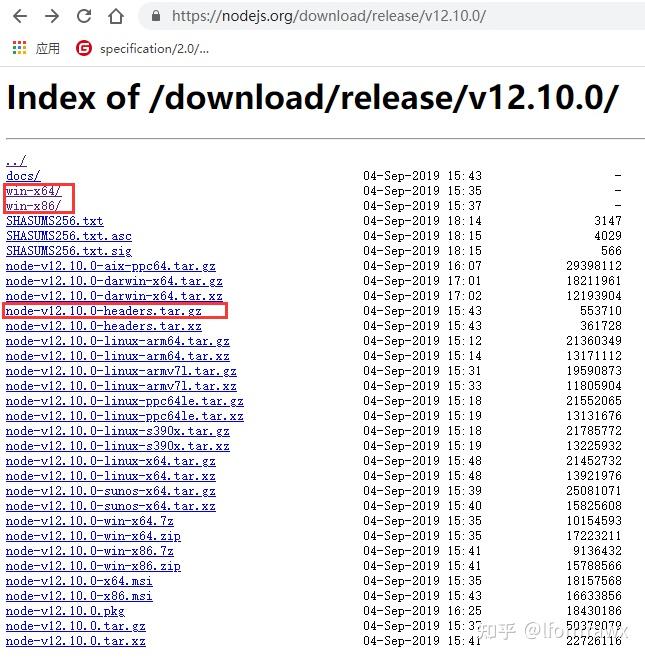Download node-v12.10.0-linux-x64.tar.gz
645x658 pixels.
111,461
